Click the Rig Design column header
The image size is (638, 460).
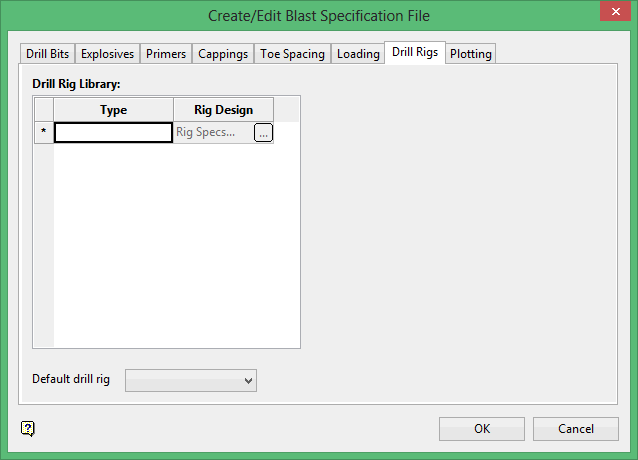tap(223, 110)
